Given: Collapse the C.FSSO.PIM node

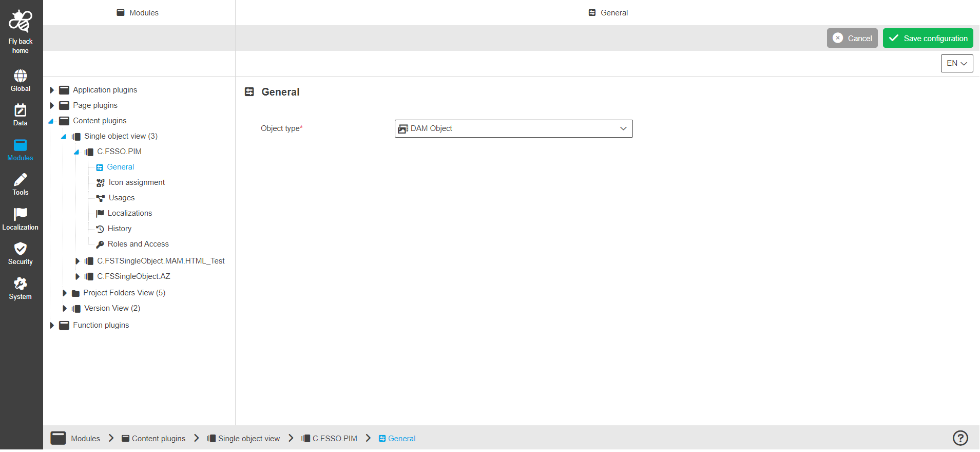Looking at the screenshot, I should (x=76, y=152).
